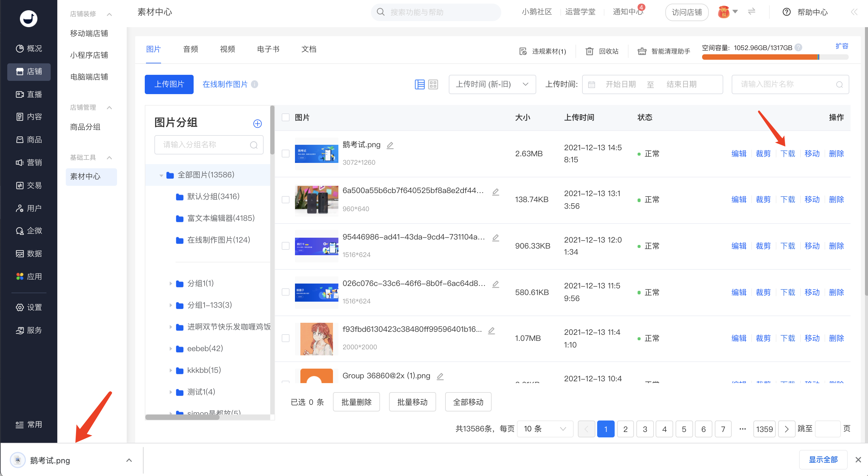Switch to the 电子书 tab

(x=268, y=49)
